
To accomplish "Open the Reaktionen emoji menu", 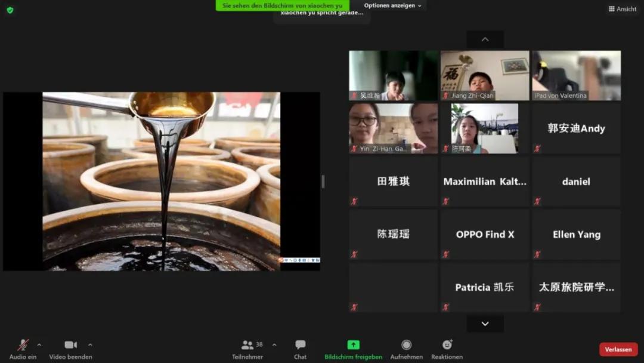I will point(447,349).
